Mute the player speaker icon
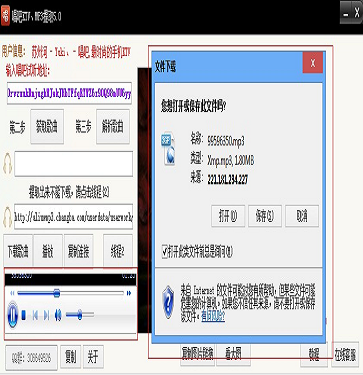 [58, 315]
